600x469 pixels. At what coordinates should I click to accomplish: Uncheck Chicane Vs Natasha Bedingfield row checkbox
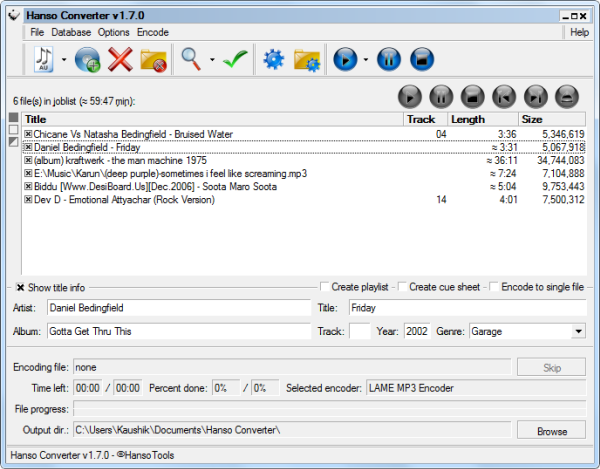28,134
